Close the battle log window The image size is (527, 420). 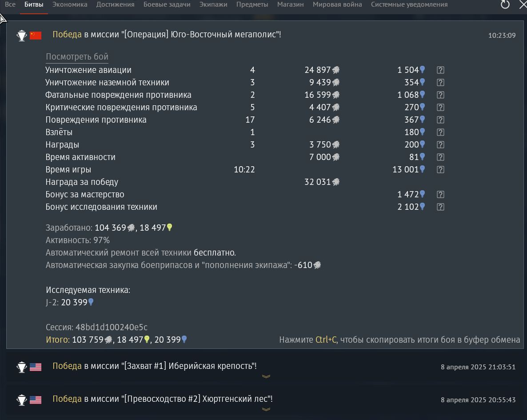(x=523, y=4)
